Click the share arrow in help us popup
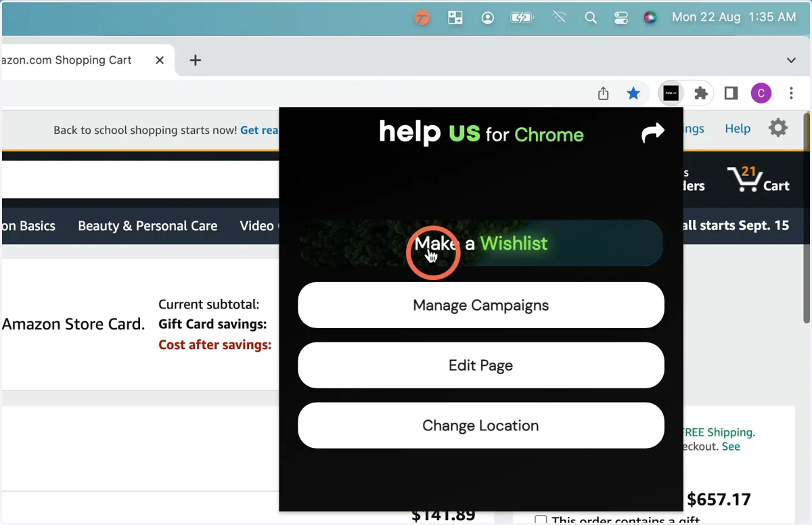This screenshot has height=525, width=812. click(x=652, y=133)
